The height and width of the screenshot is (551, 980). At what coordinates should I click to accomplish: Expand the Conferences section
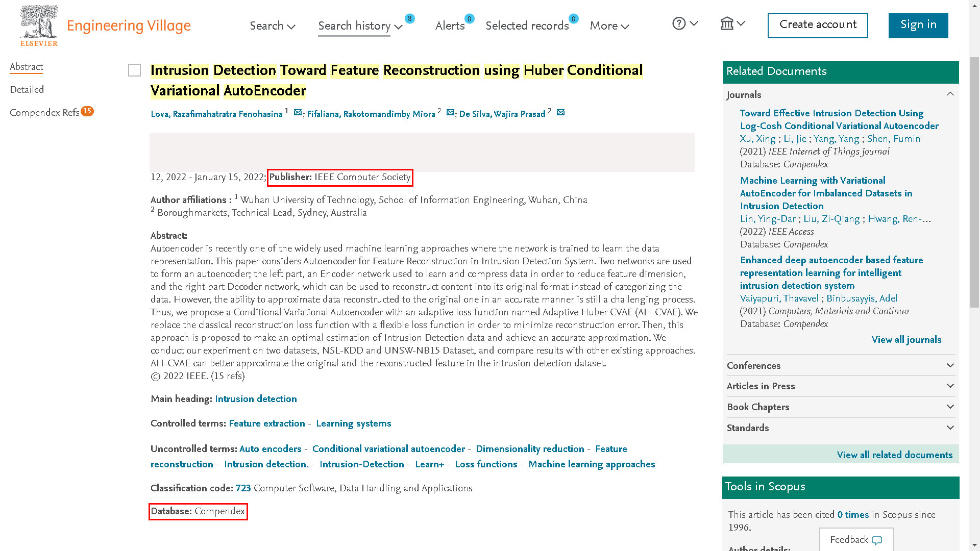(x=950, y=365)
